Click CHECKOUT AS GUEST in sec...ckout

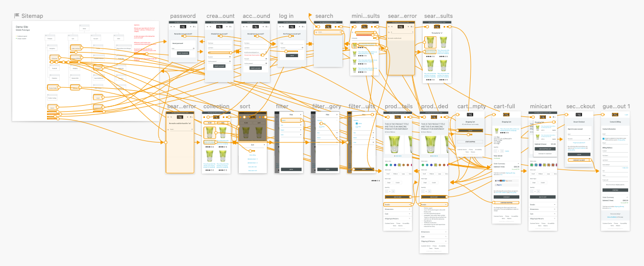[x=579, y=160]
